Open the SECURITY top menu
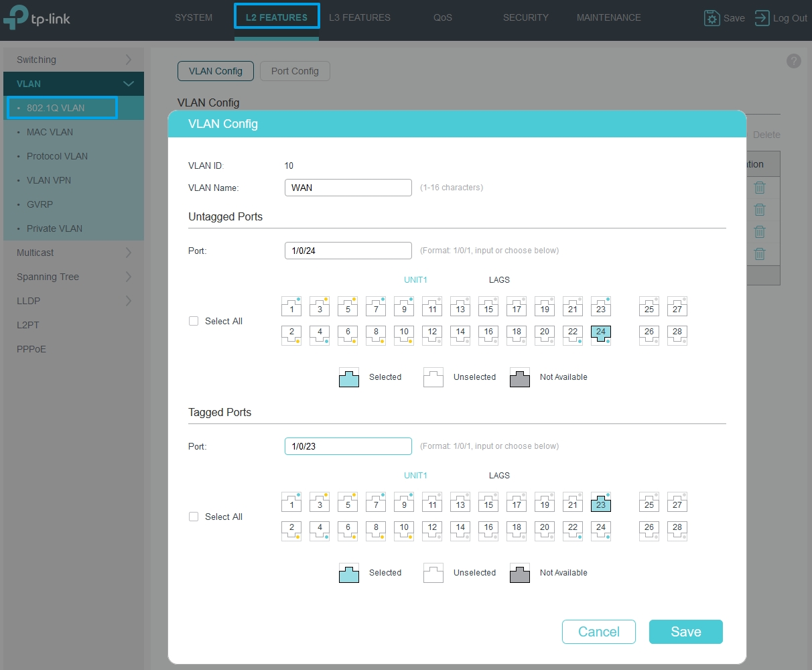 pos(526,17)
